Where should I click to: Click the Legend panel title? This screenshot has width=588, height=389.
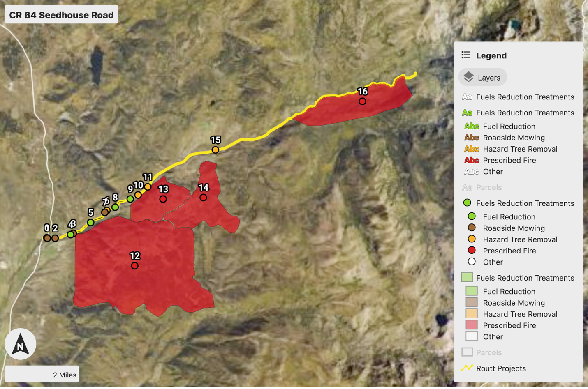coord(491,55)
